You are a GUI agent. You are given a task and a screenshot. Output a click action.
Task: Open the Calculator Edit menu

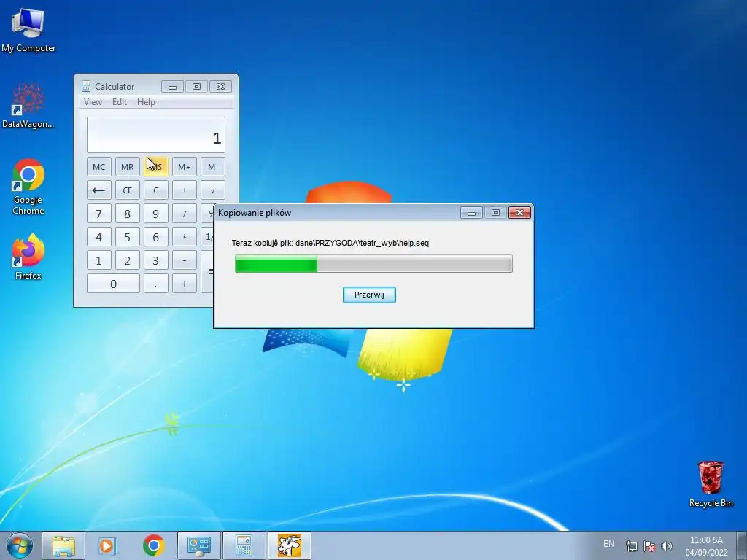pos(120,102)
